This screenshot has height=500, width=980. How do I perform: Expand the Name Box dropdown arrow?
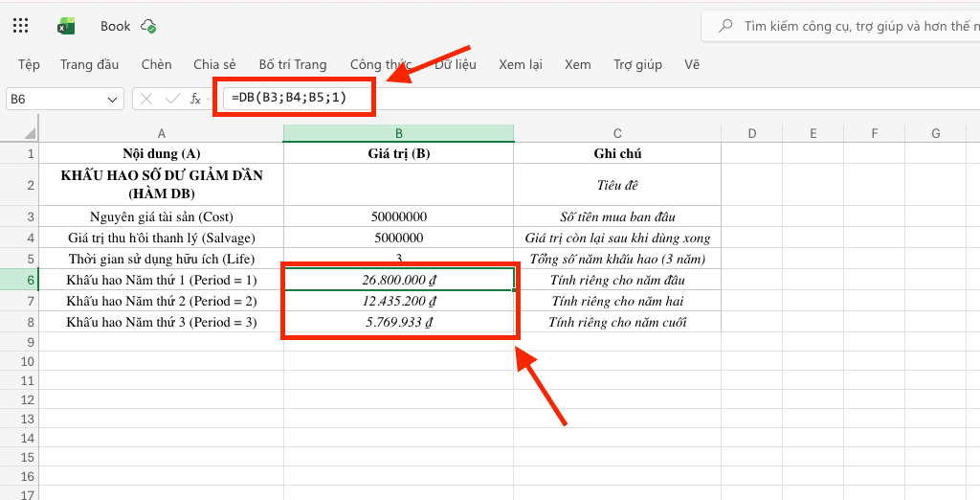(x=113, y=100)
